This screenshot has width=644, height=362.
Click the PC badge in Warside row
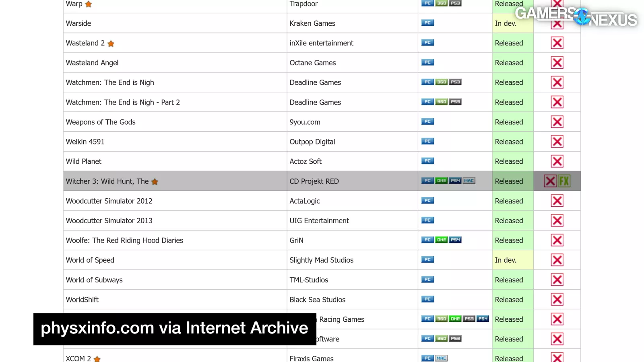(x=427, y=23)
